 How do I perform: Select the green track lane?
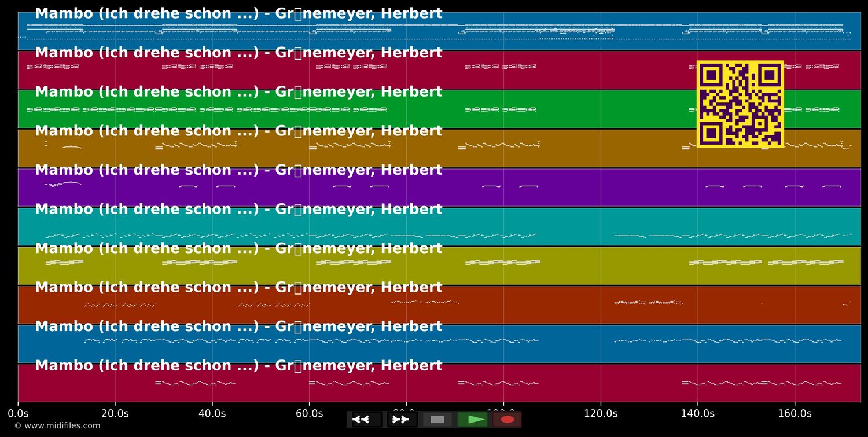[439, 109]
